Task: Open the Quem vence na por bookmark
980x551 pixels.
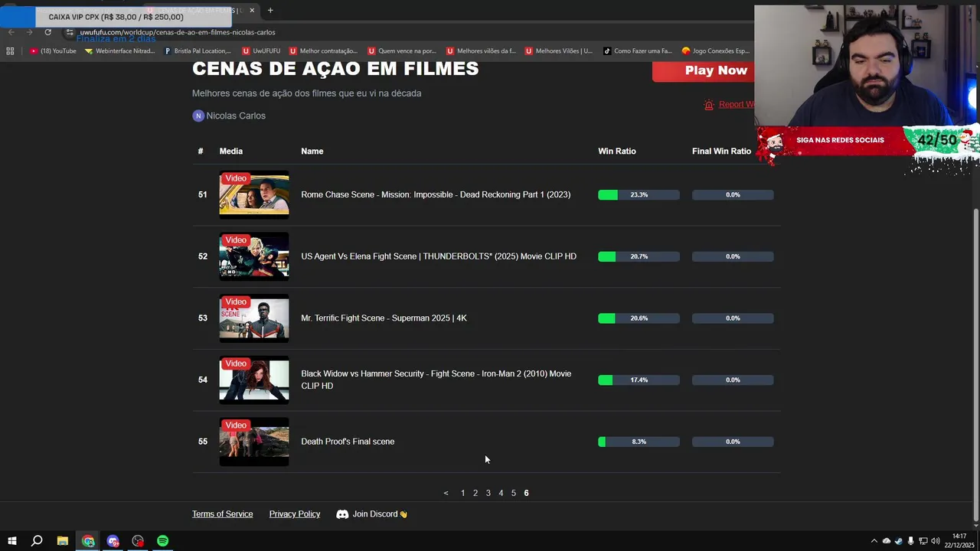Action: pyautogui.click(x=402, y=51)
